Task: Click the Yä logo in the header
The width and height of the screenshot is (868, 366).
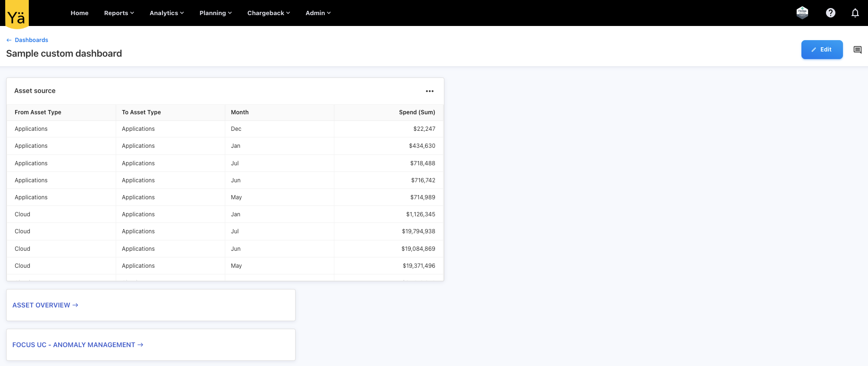Action: tap(17, 14)
